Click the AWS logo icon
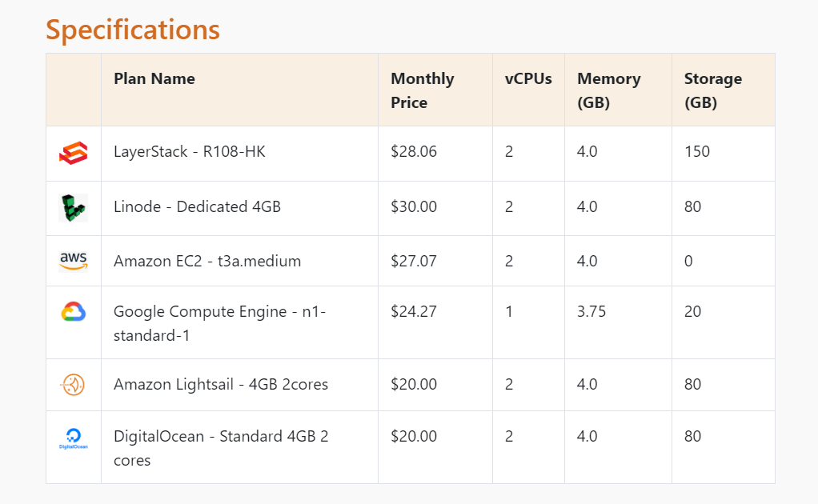This screenshot has height=504, width=818. coord(73,261)
